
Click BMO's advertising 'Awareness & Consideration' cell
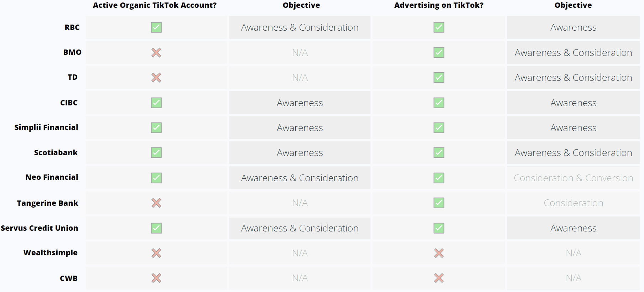(573, 53)
